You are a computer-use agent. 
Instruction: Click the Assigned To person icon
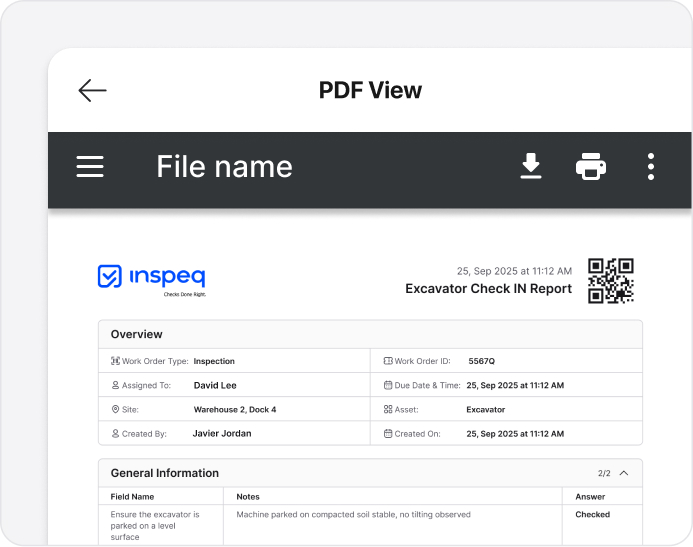115,385
